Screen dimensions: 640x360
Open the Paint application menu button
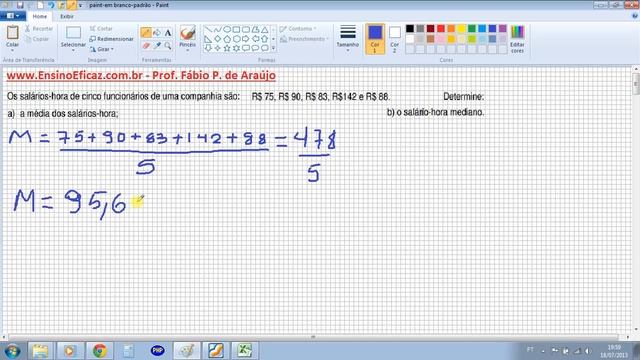click(13, 16)
